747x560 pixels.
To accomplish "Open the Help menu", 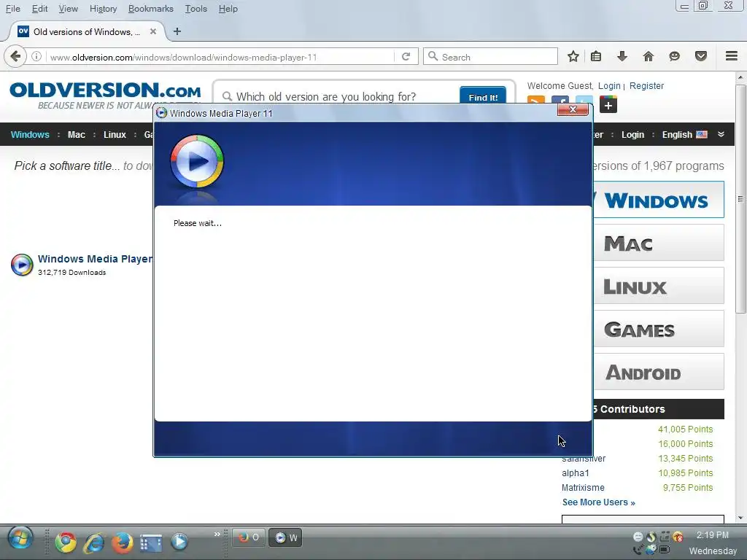I will click(228, 9).
